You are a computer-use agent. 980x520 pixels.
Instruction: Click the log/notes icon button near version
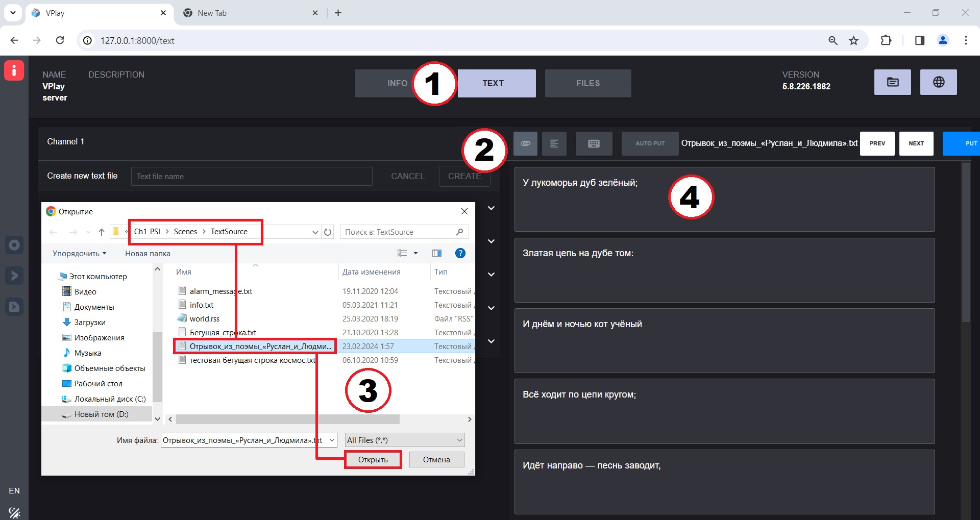click(892, 82)
